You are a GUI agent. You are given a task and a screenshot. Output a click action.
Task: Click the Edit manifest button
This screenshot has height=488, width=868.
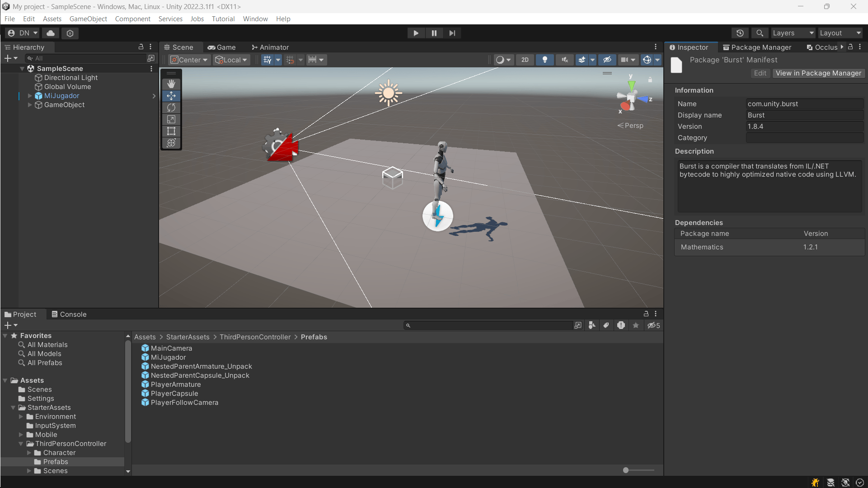coord(760,73)
